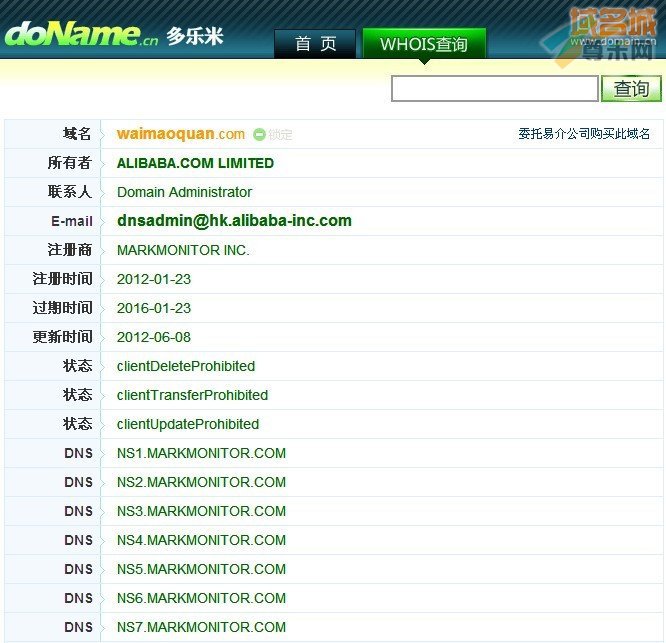The width and height of the screenshot is (666, 643).
Task: Open the 首页 home tab
Action: tap(315, 44)
